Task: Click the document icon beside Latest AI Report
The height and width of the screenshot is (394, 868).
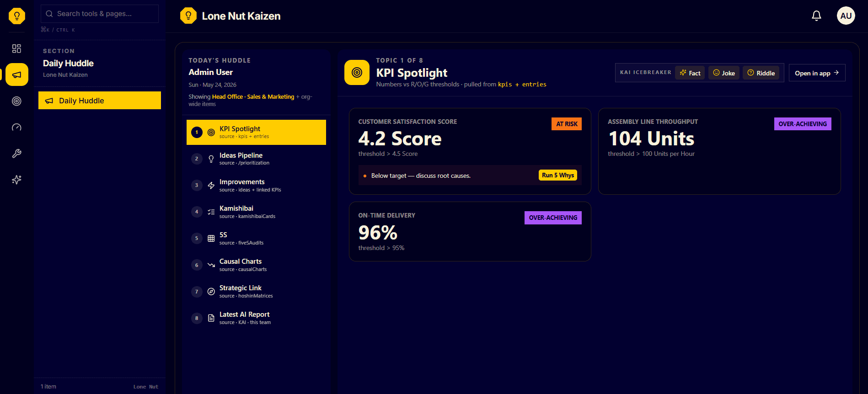Action: (x=211, y=318)
